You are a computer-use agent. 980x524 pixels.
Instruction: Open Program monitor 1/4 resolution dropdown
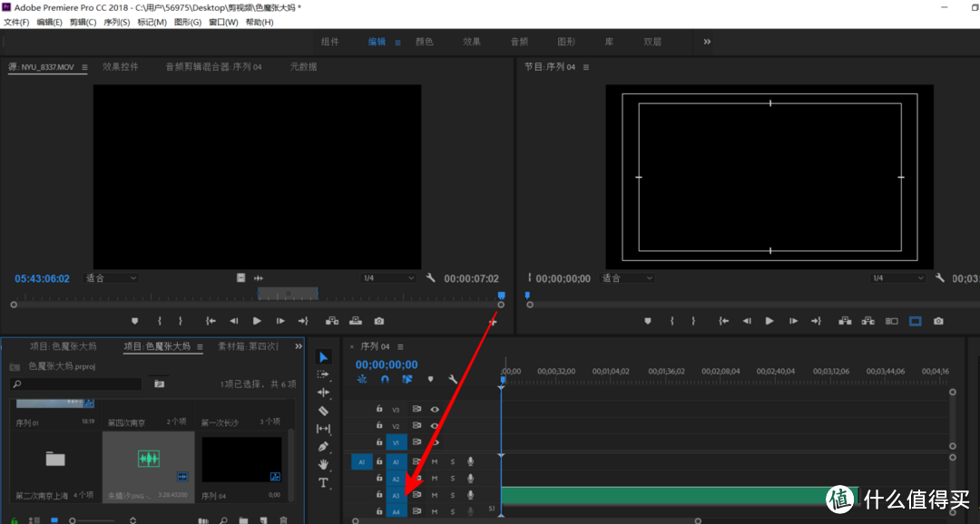[898, 278]
